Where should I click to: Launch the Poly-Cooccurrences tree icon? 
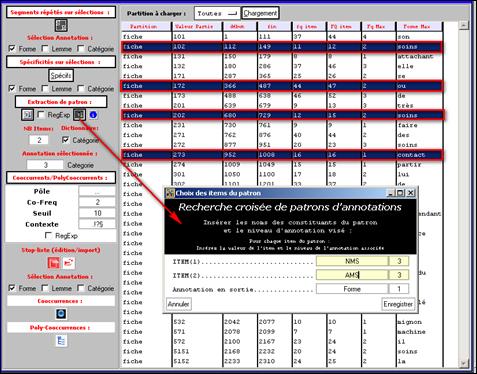click(61, 341)
